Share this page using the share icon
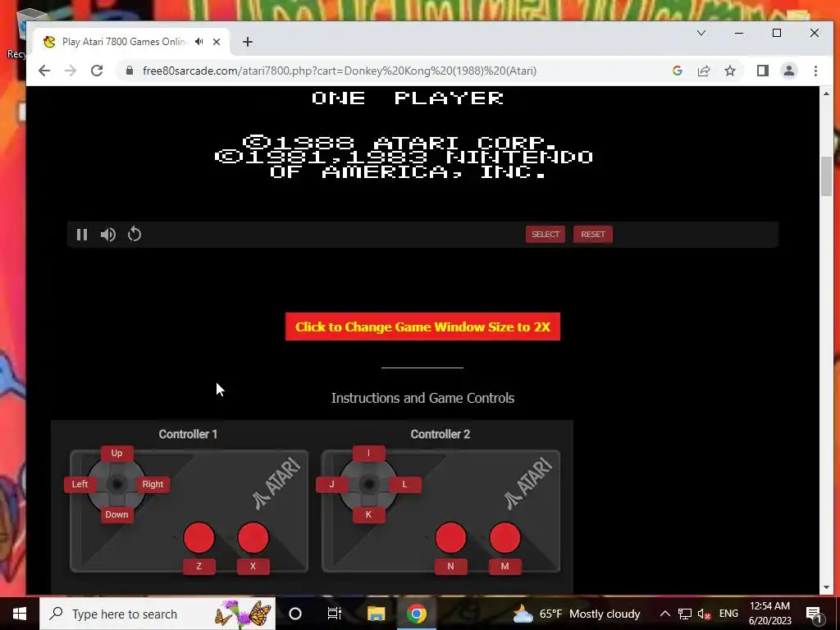The image size is (840, 630). pos(703,71)
